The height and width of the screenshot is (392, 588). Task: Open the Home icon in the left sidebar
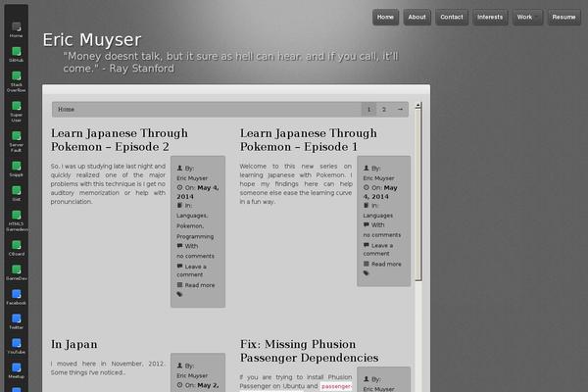(16, 29)
